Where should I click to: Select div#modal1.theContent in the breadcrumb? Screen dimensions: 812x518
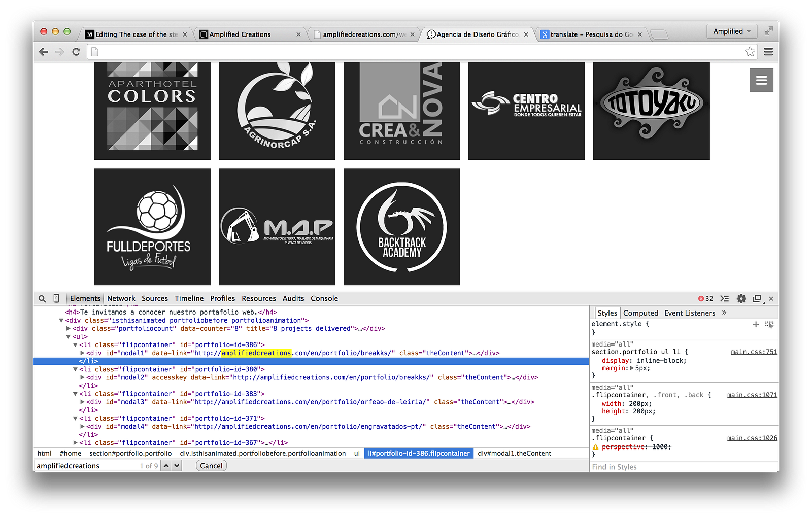click(514, 454)
